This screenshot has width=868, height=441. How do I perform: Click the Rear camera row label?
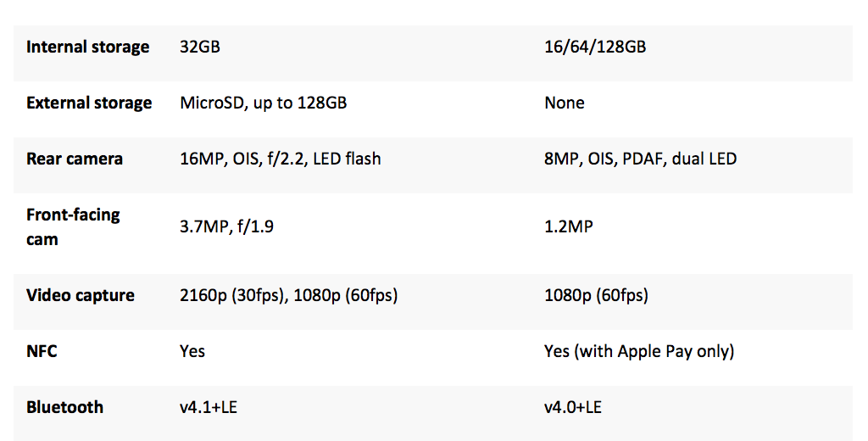(75, 159)
